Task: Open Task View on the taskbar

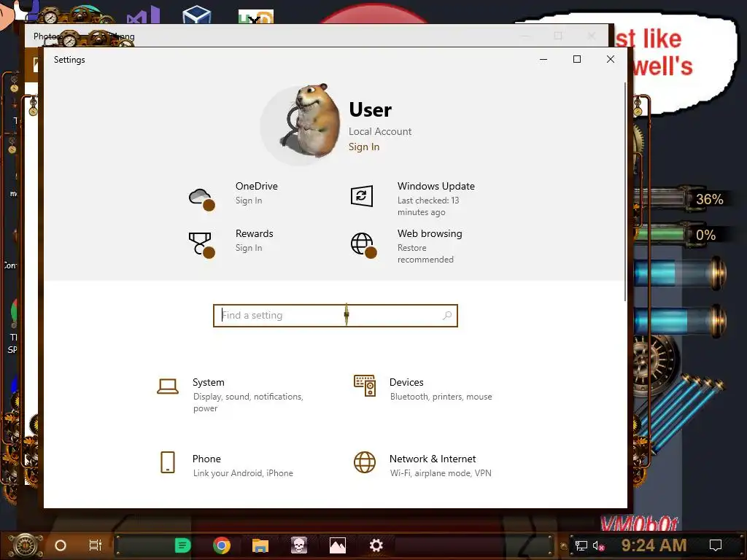Action: click(96, 545)
